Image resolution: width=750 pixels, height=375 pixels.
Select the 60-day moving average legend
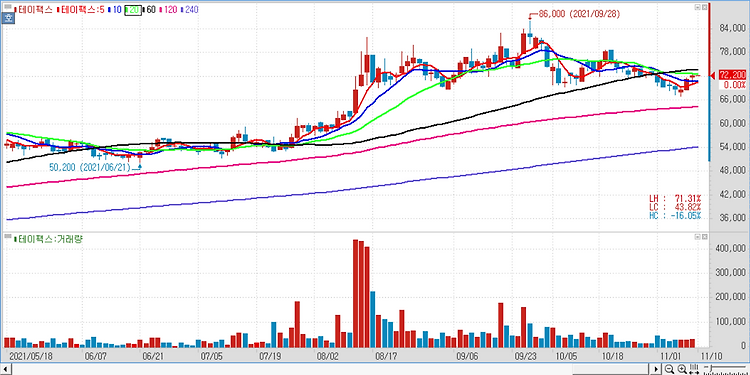tap(150, 9)
